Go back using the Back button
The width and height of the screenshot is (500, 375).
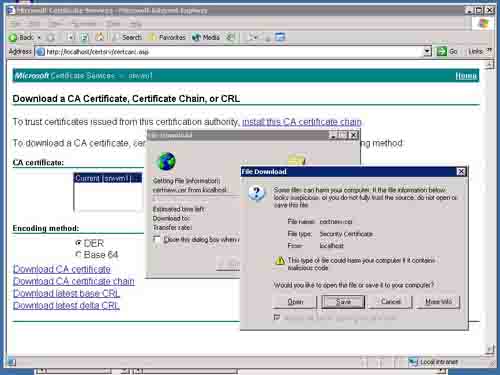[x=21, y=37]
